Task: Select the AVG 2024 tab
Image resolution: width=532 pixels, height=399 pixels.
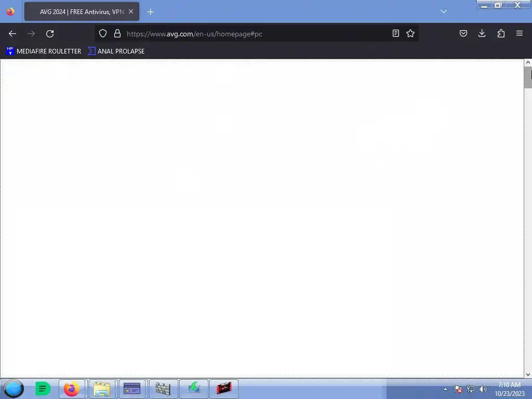Action: coord(82,11)
